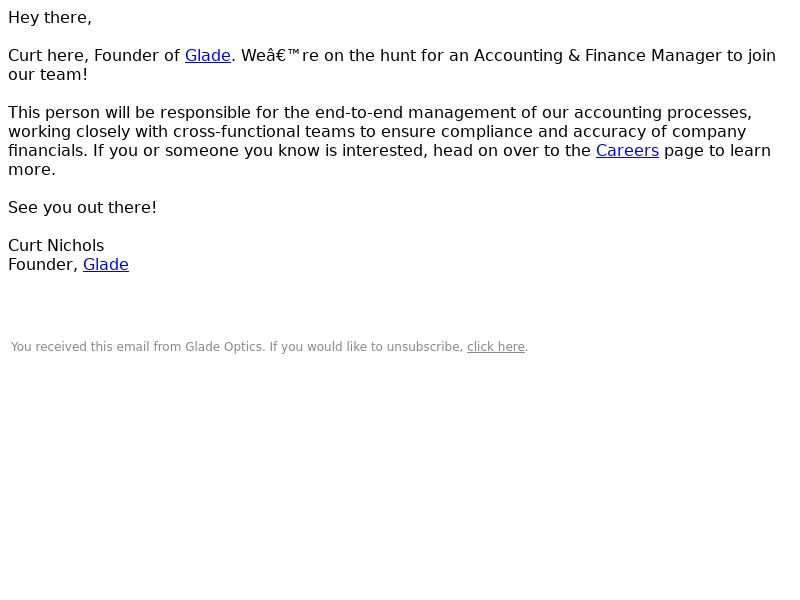Click the 'Founder,' text in the signature

pyautogui.click(x=43, y=265)
